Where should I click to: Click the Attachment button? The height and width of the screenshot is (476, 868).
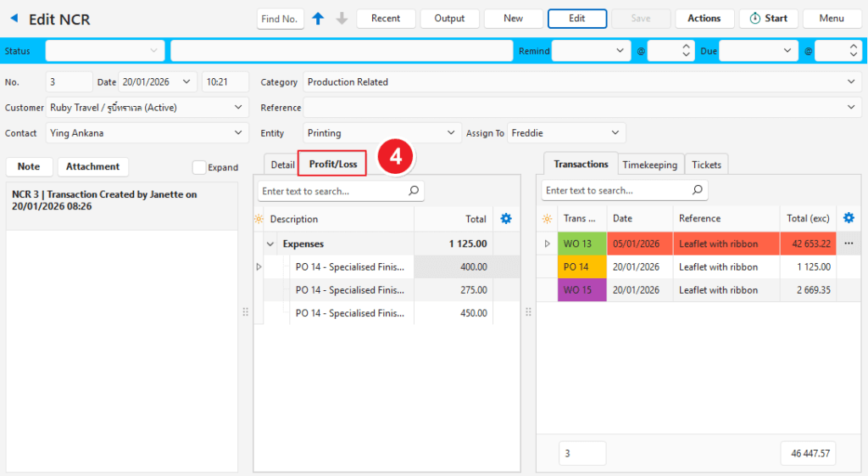pyautogui.click(x=92, y=167)
